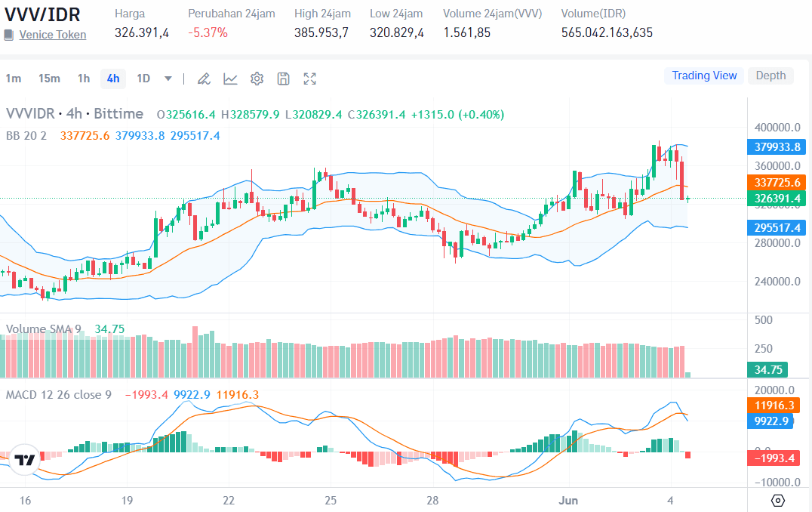Click the book icon beside Venice Token
Screen dimensions: 812x512
point(8,35)
